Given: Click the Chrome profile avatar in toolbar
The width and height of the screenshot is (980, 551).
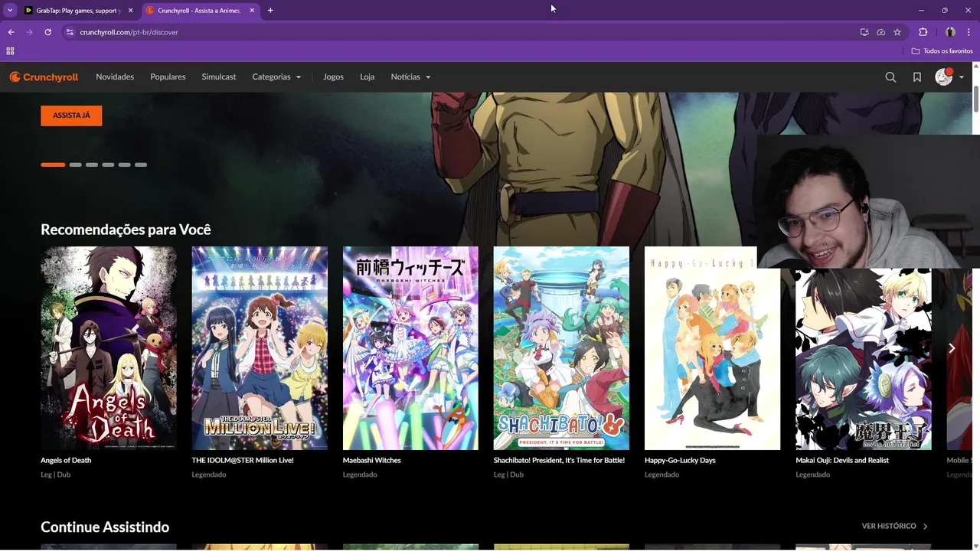Looking at the screenshot, I should (x=950, y=32).
